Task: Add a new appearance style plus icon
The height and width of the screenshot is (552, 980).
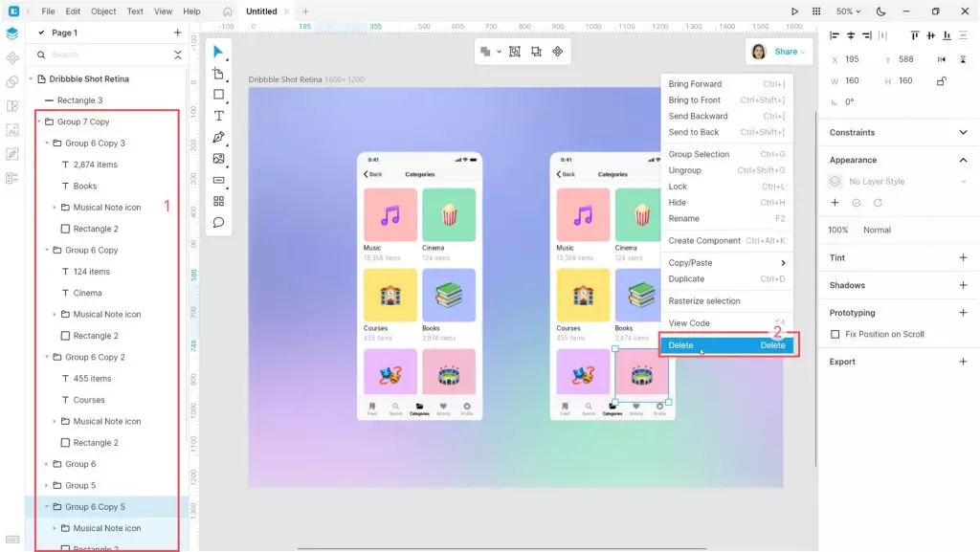Action: (x=835, y=203)
